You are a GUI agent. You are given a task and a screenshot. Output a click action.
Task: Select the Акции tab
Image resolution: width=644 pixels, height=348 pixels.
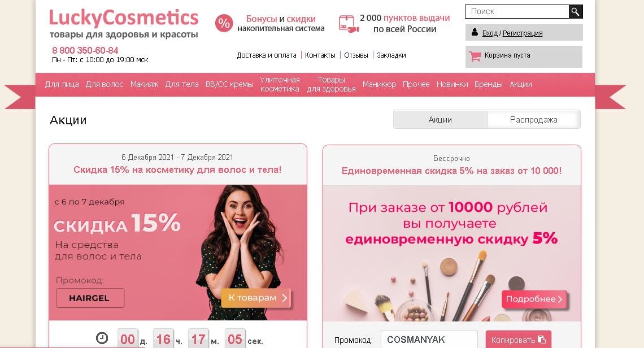440,120
